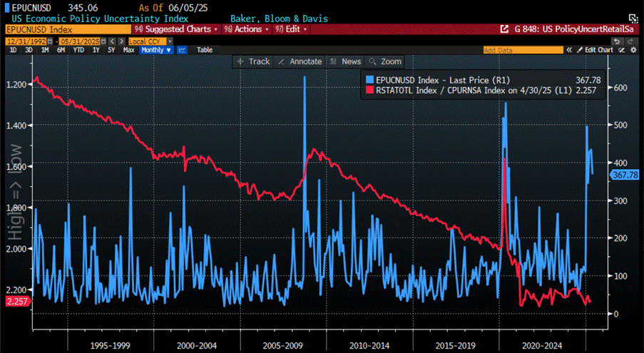Shift date range forward with right arrow
The image size is (644, 353).
(x=121, y=41)
